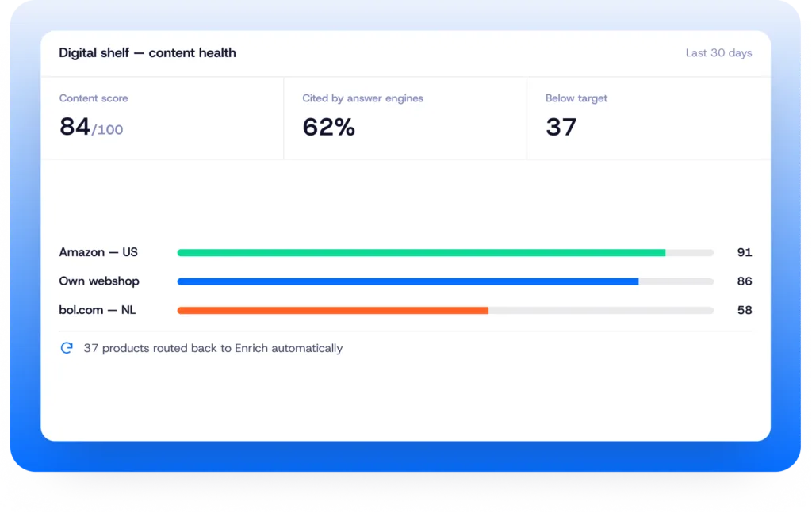
Task: Click the Amazon — US row label
Action: pos(98,252)
